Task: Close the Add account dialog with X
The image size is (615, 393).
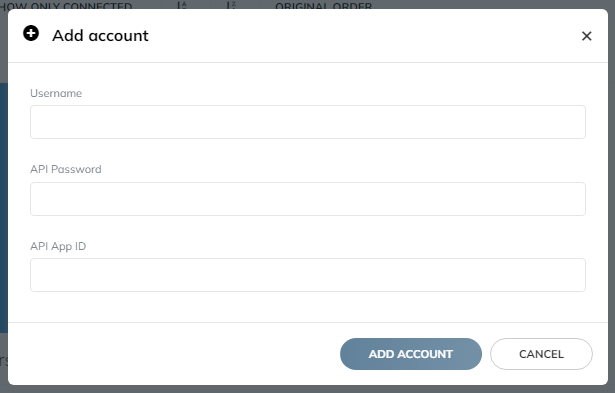Action: click(586, 36)
